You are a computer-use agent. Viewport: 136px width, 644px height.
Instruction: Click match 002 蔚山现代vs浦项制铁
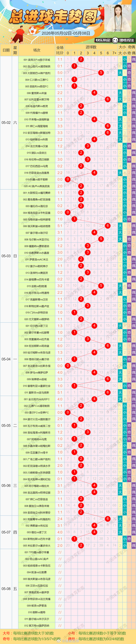click(x=37, y=66)
